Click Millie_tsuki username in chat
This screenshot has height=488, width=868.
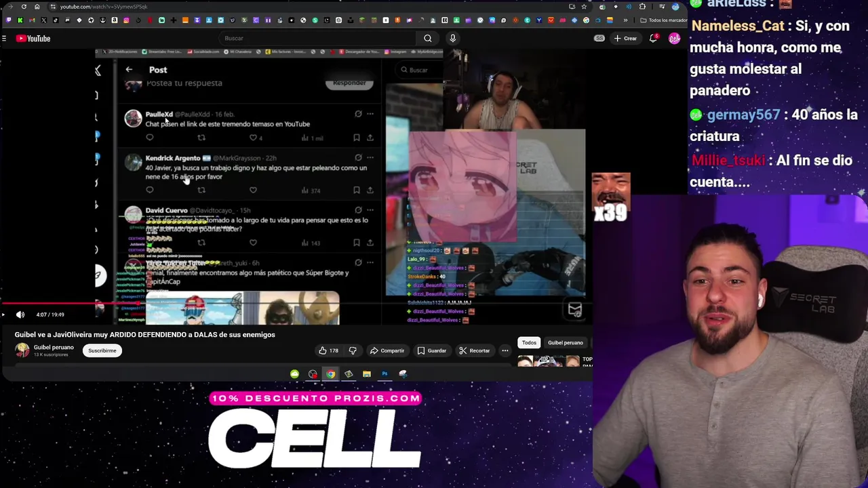(728, 161)
